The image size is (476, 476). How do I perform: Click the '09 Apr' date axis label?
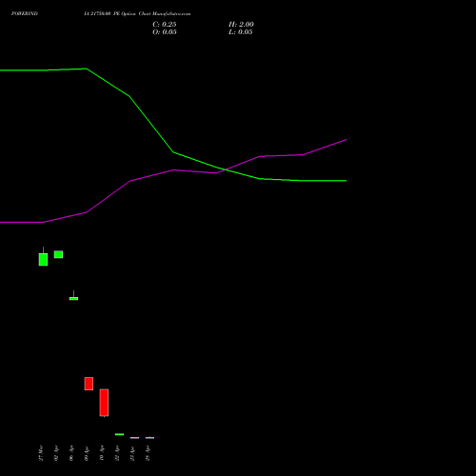[87, 454]
